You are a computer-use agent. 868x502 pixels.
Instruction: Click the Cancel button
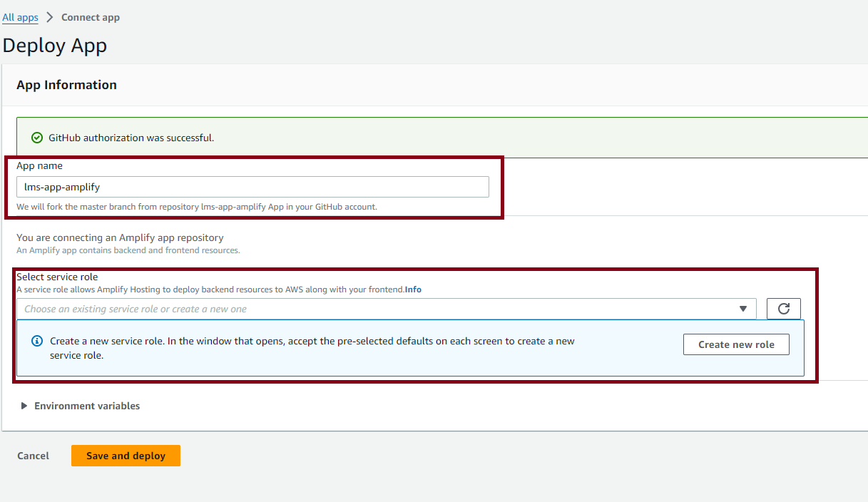tap(34, 456)
